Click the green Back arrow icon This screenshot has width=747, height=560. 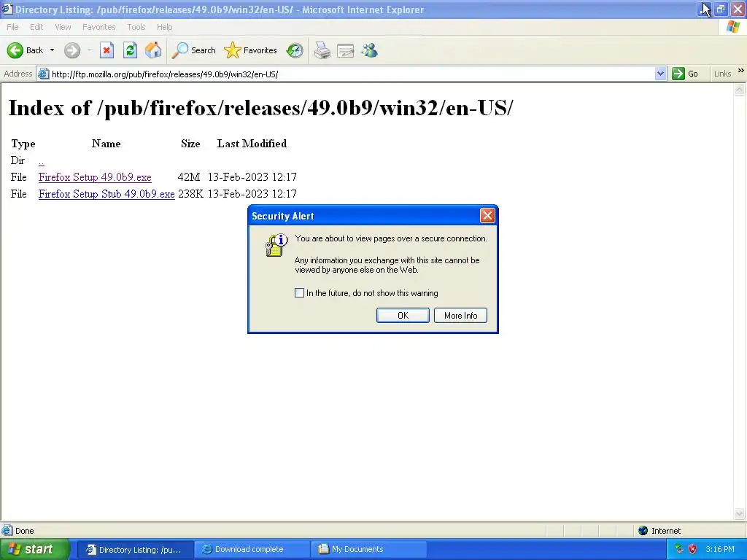tap(15, 50)
